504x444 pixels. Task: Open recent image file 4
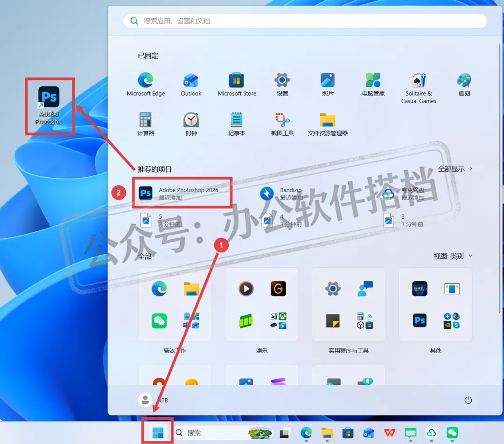[x=281, y=220]
